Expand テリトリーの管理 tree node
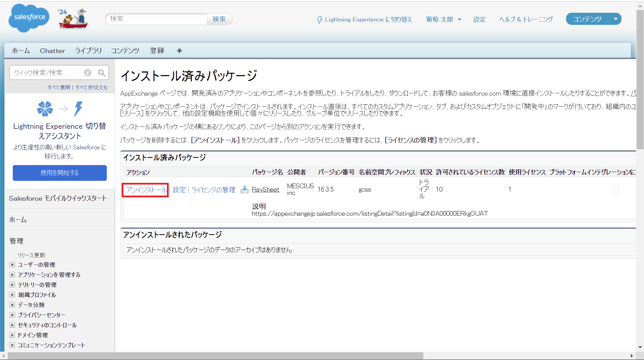Image resolution: width=644 pixels, height=360 pixels. click(x=12, y=285)
